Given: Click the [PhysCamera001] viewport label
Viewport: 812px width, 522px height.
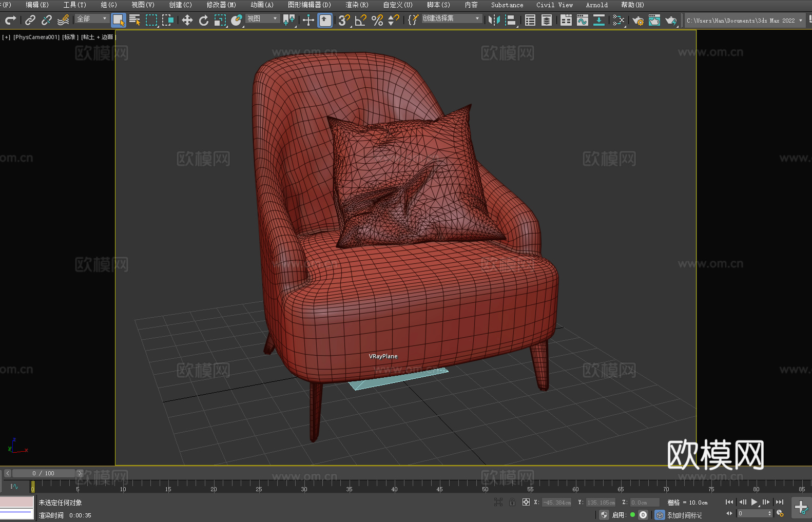Looking at the screenshot, I should [x=36, y=37].
